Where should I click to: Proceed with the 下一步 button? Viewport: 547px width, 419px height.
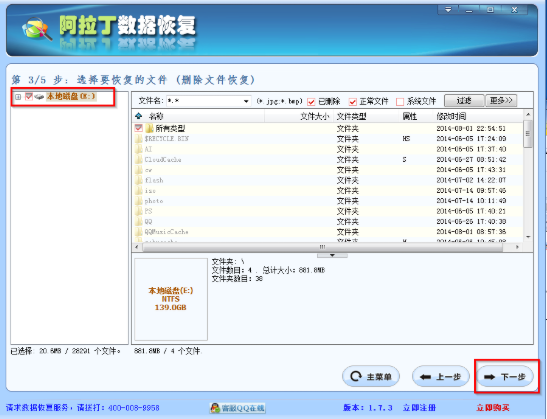pos(505,376)
